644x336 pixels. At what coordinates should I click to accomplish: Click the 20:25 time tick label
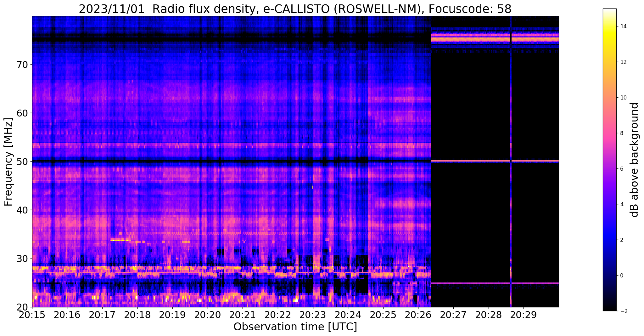coord(383,315)
